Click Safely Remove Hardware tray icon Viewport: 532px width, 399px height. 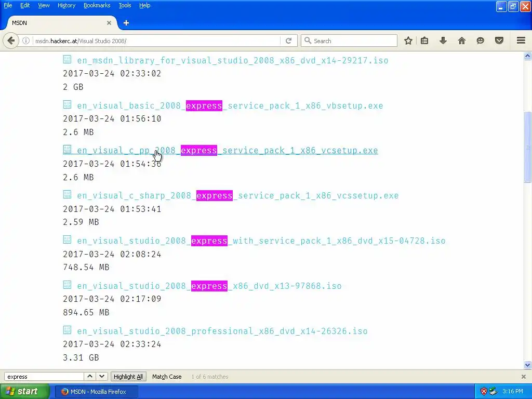pos(494,392)
